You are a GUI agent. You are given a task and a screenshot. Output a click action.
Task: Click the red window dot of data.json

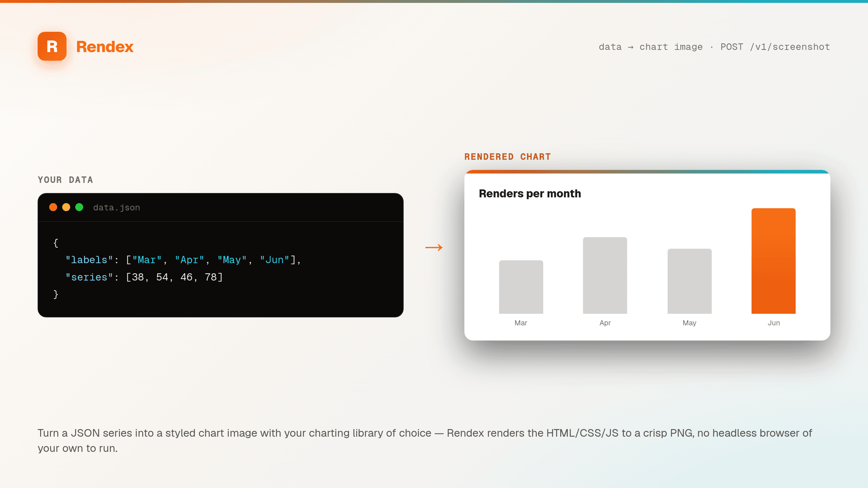pos(53,207)
